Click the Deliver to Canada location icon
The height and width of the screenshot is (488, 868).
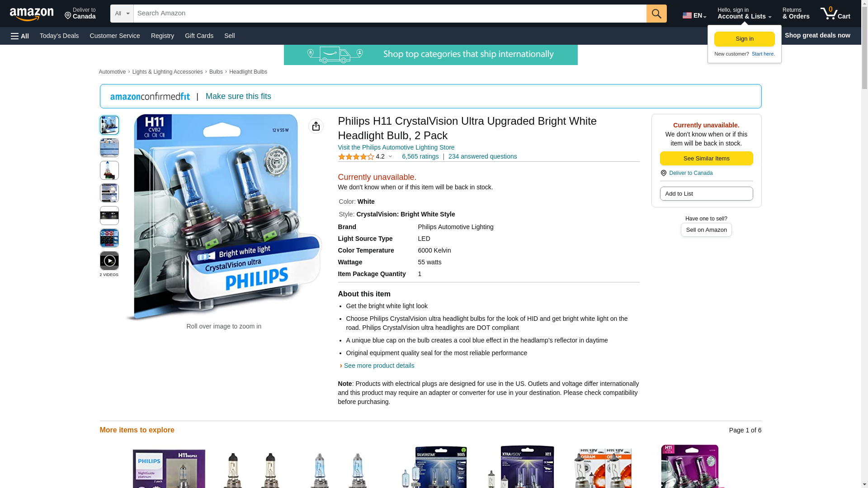click(x=663, y=173)
